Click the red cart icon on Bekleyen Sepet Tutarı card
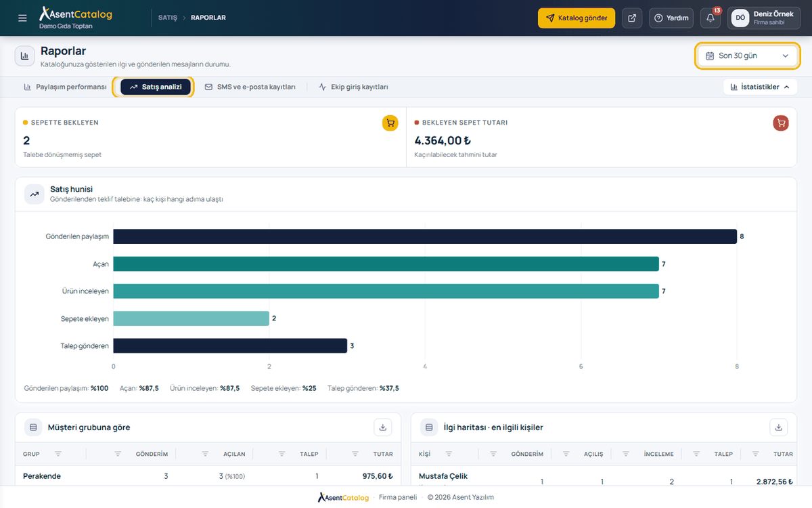Viewport: 812px width, 508px height. pos(781,123)
